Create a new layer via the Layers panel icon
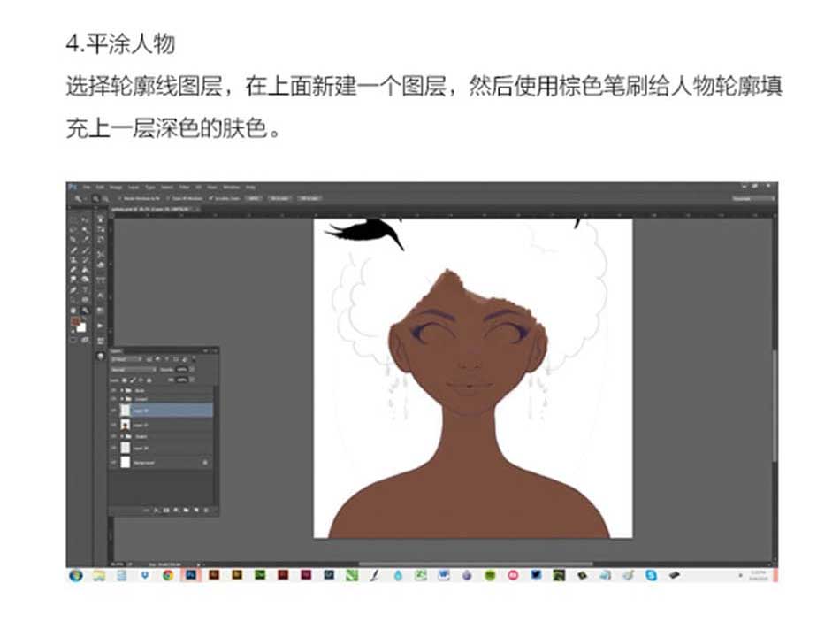Viewport: 840px width, 622px height. click(x=196, y=509)
